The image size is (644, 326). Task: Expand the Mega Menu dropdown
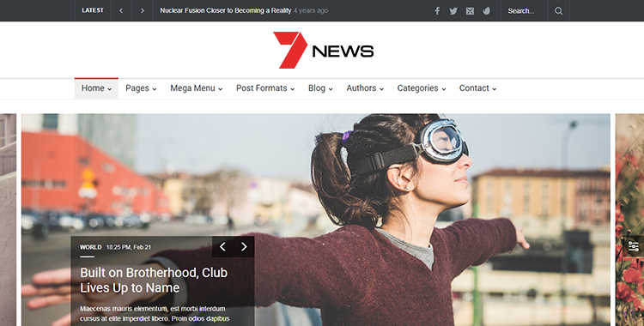[x=197, y=88]
